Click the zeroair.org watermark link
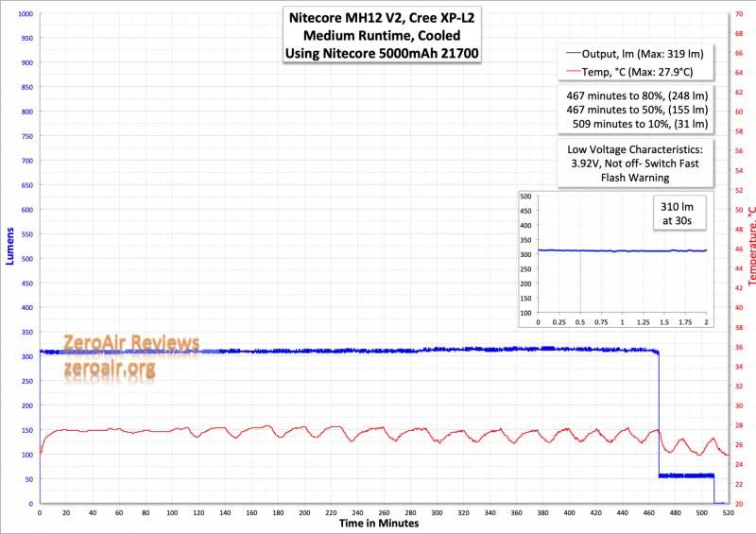Screen dimensions: 756x534 [109, 369]
